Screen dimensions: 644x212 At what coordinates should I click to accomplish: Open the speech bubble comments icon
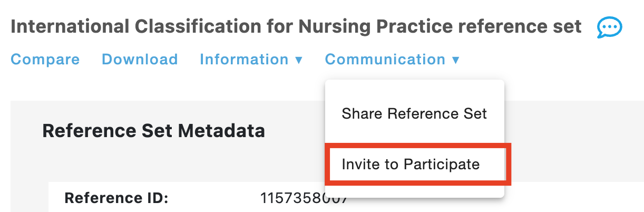tap(610, 27)
